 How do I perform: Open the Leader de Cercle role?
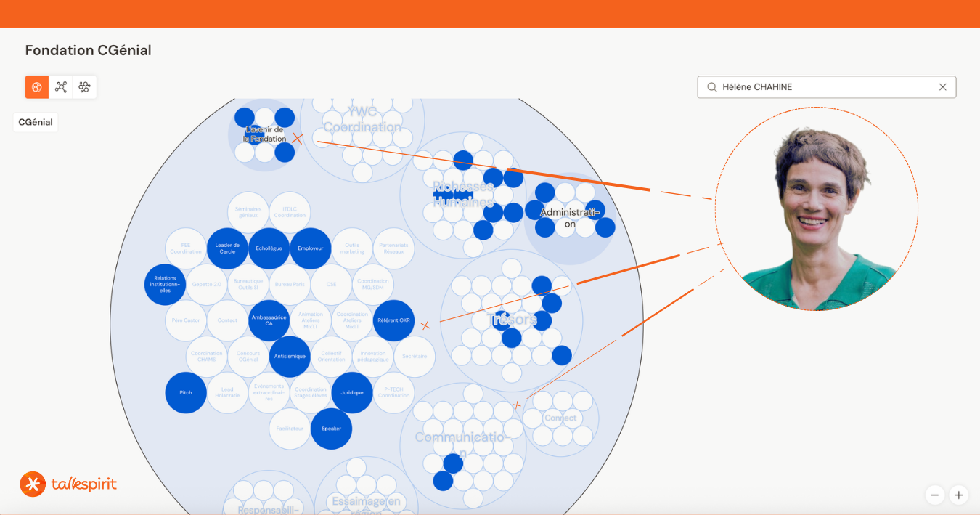(x=227, y=248)
